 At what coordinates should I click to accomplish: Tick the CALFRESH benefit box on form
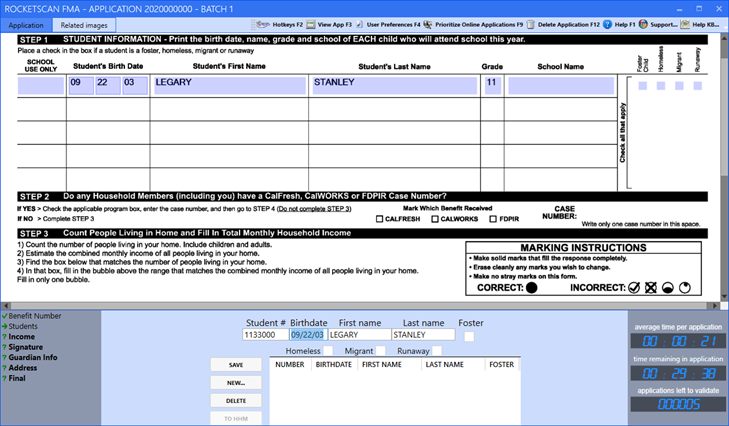pos(379,219)
